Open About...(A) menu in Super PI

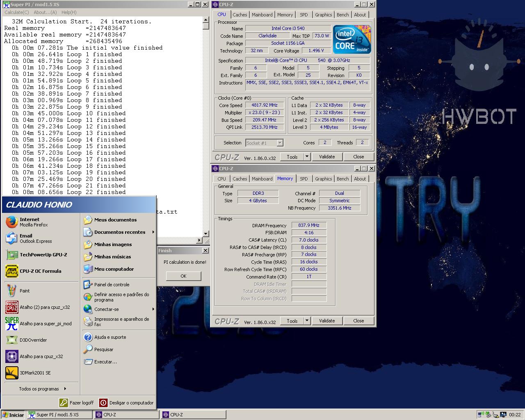point(45,12)
